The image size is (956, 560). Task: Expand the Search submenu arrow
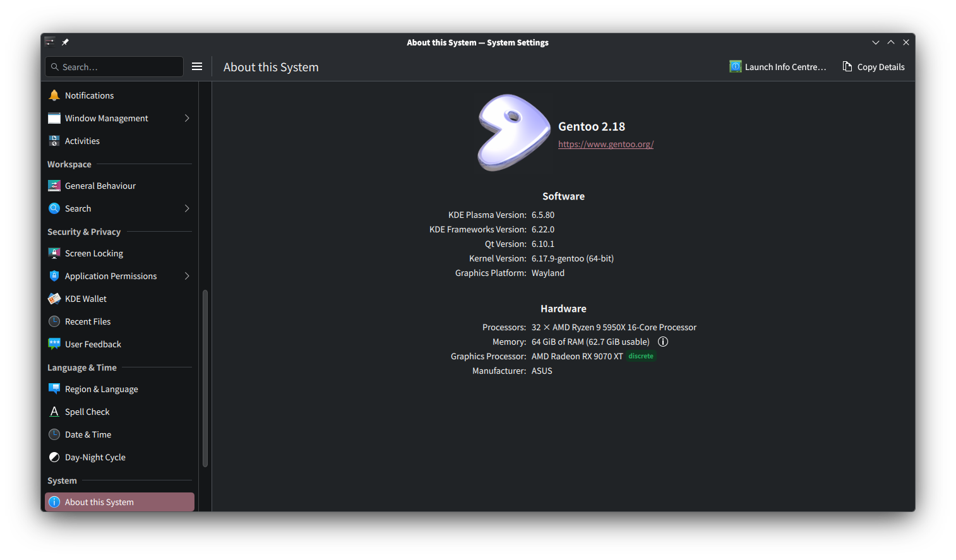pos(187,208)
